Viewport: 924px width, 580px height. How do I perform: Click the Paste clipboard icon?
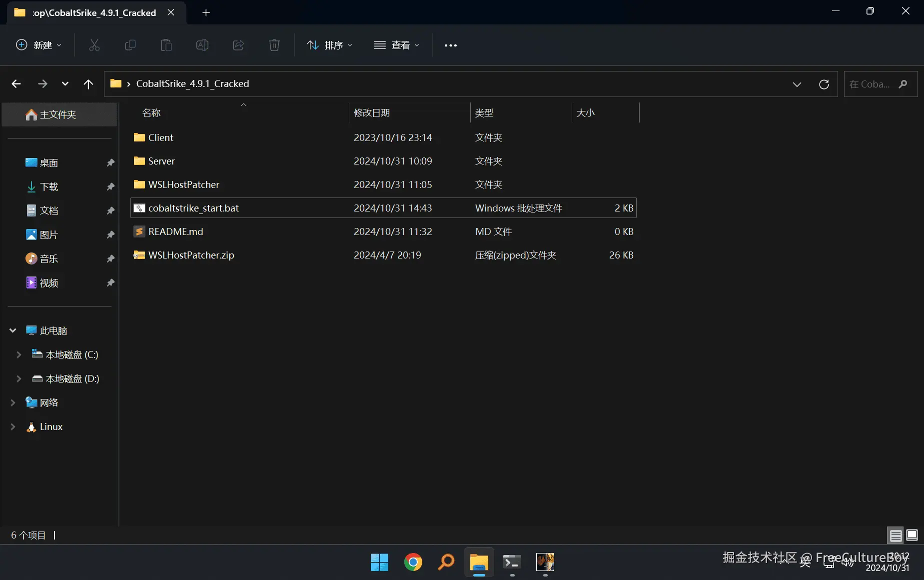tap(166, 45)
